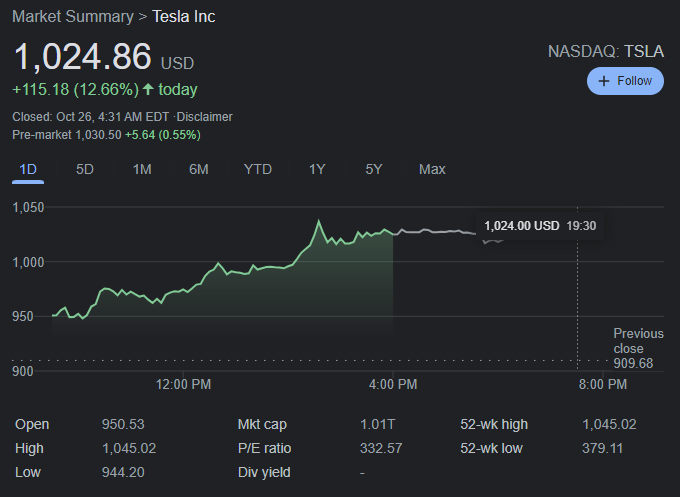Click the Mkt cap label
Screen dimensions: 680x497
click(x=262, y=424)
